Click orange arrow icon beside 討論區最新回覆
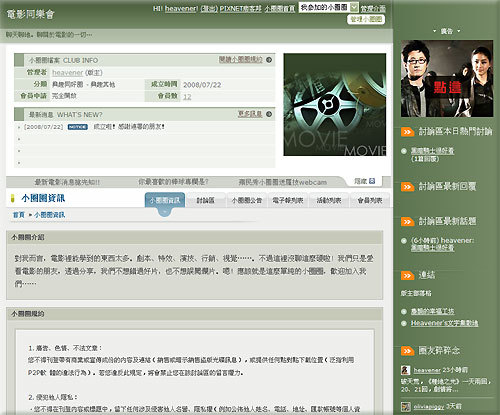The width and height of the screenshot is (500, 415). click(407, 187)
